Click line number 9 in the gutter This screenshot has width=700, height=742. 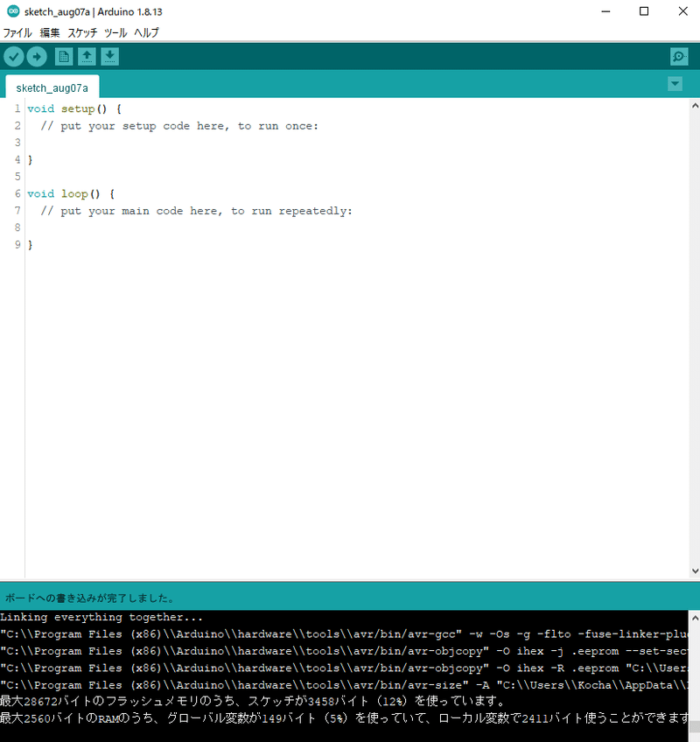click(x=17, y=245)
